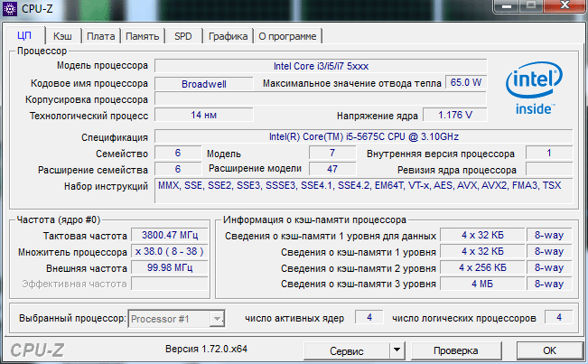Switch to the ЦП tab

point(24,36)
